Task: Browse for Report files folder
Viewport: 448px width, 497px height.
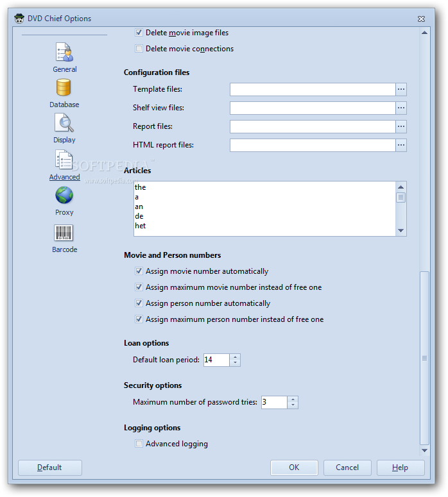Action: pyautogui.click(x=401, y=126)
